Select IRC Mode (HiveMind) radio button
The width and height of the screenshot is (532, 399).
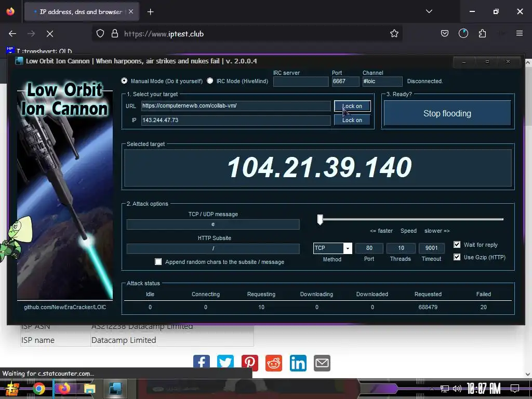(x=210, y=81)
